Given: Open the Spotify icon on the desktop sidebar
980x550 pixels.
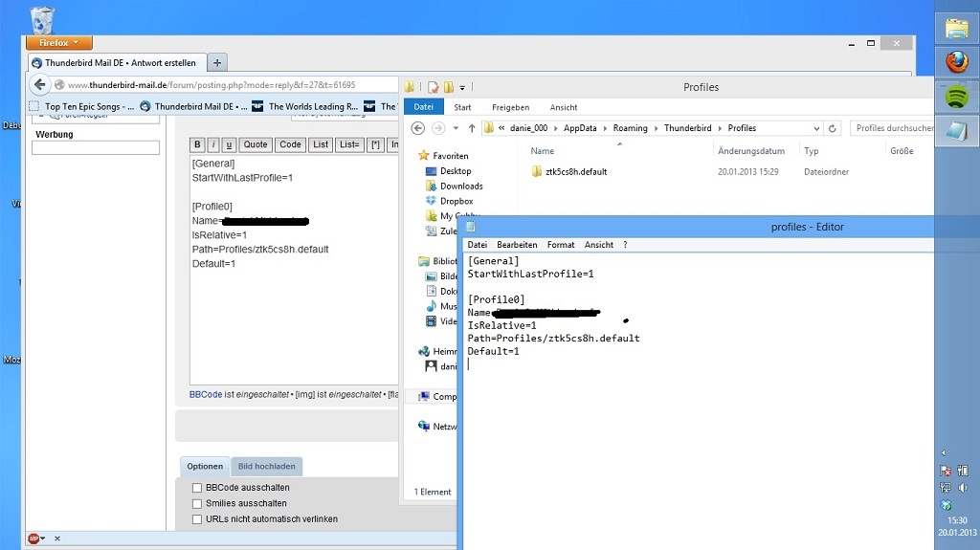Looking at the screenshot, I should point(956,97).
